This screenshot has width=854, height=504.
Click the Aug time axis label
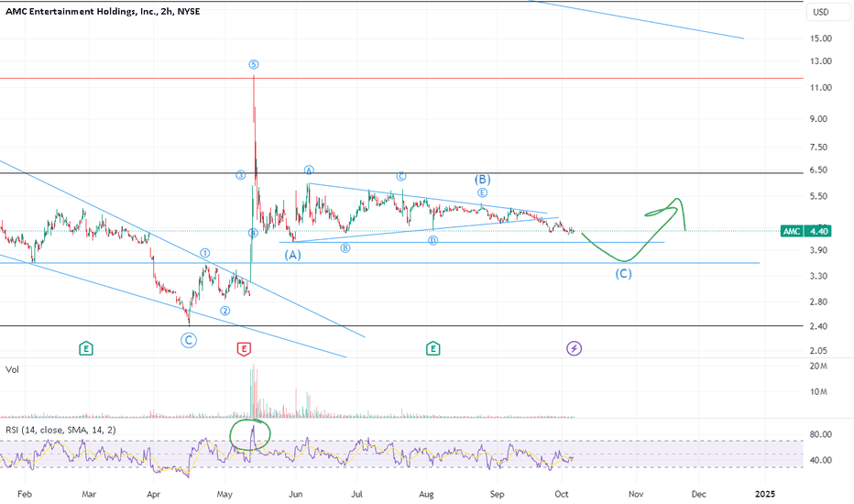426,494
